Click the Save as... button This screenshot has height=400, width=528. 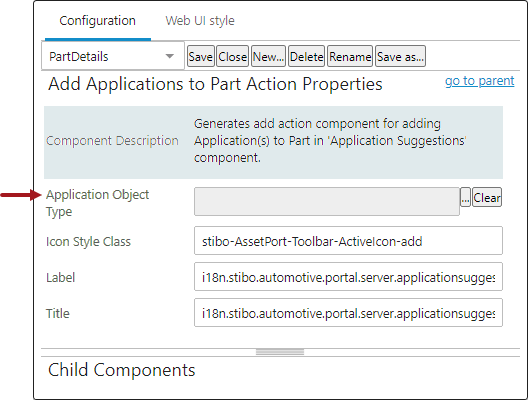(x=400, y=56)
